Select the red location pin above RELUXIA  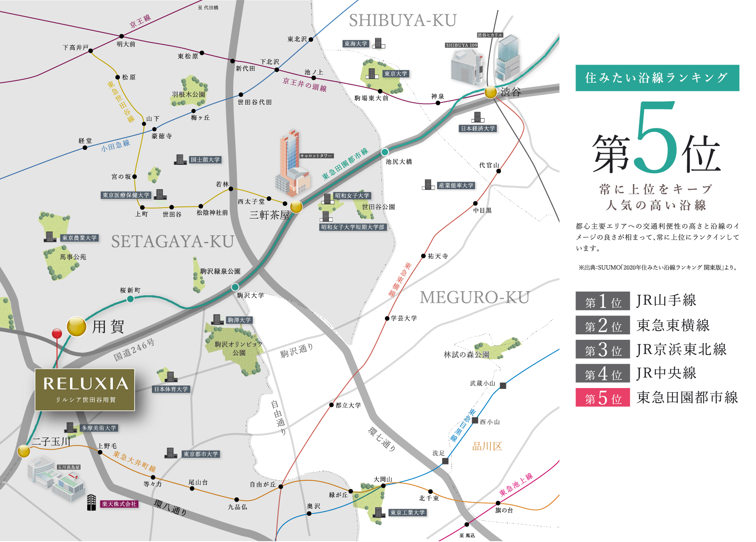click(x=57, y=334)
